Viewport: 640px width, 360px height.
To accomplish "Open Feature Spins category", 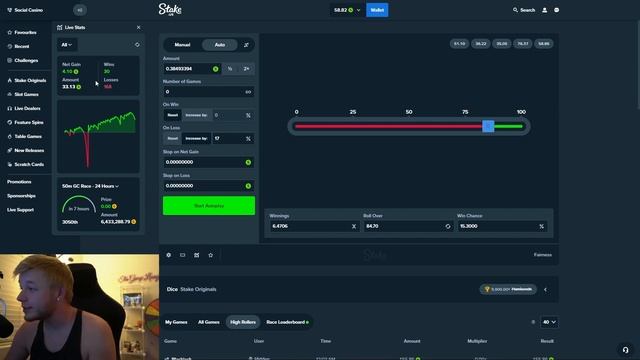I will [x=25, y=122].
